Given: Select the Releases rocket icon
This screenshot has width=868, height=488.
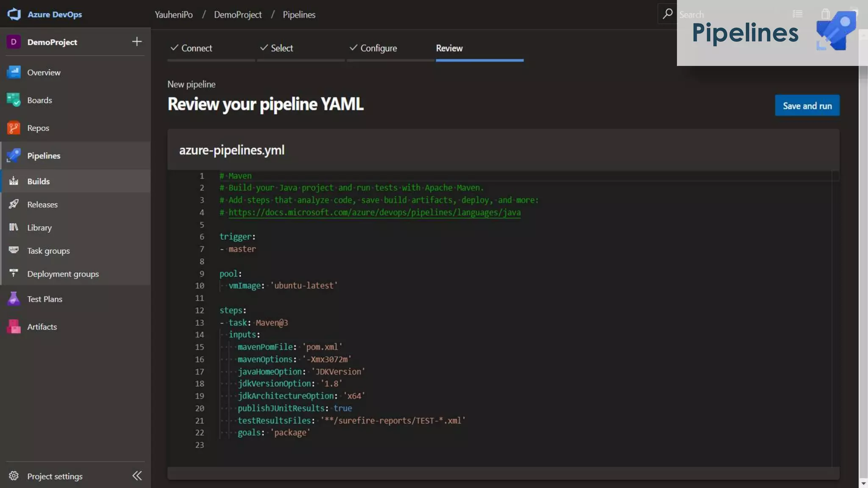Looking at the screenshot, I should [x=14, y=204].
